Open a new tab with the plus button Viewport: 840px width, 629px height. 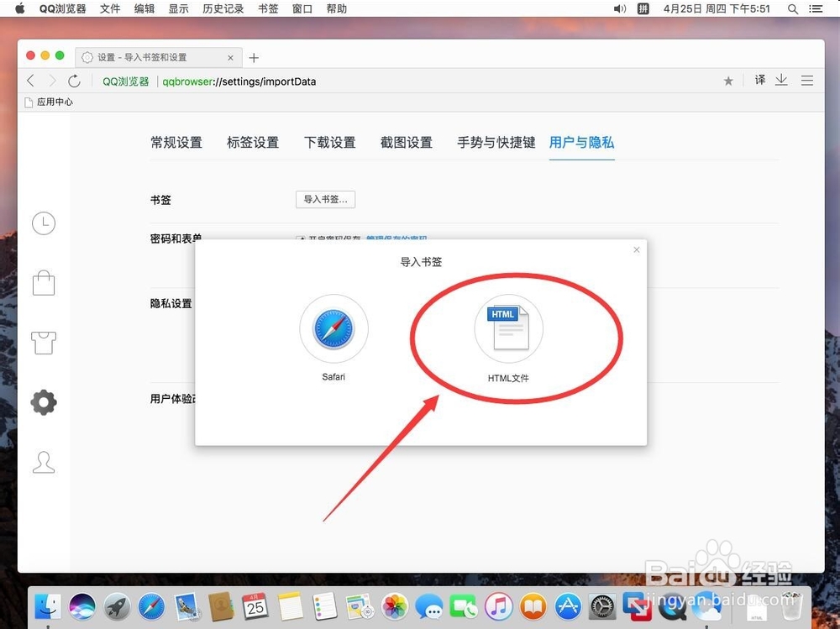[254, 57]
